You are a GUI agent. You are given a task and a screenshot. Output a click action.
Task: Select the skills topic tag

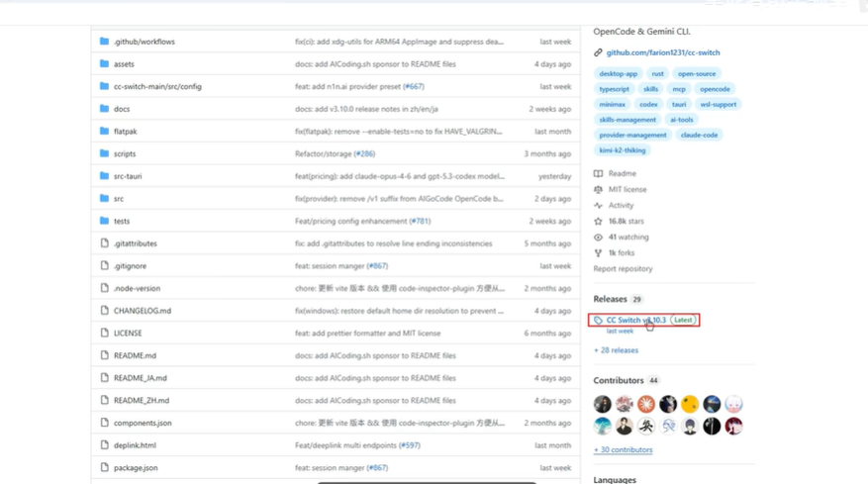650,89
